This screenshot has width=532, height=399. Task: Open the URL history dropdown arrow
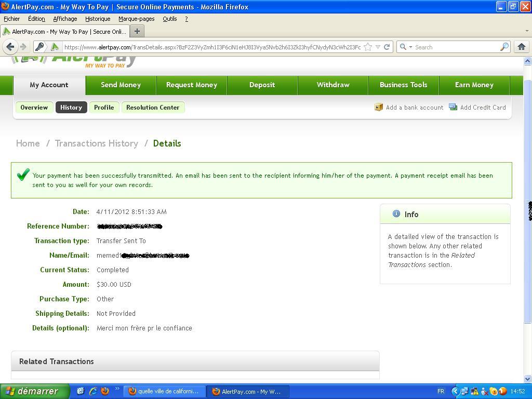tap(378, 47)
